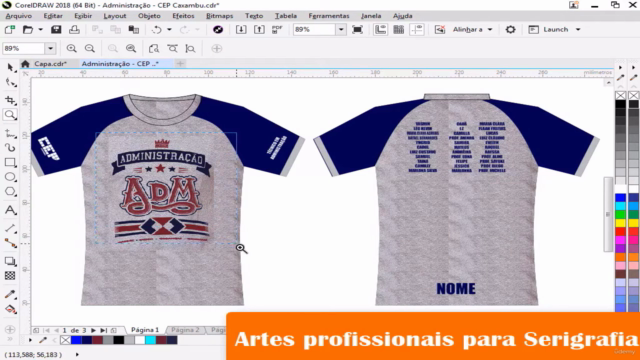Zoom to all objects icon
640x360 pixels.
(x=131, y=49)
